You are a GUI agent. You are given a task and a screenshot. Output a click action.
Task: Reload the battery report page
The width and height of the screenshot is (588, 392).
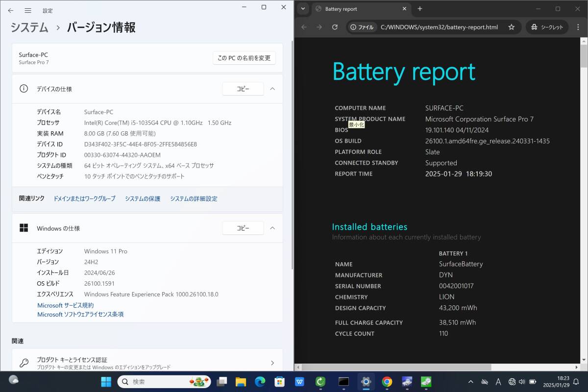(x=335, y=27)
